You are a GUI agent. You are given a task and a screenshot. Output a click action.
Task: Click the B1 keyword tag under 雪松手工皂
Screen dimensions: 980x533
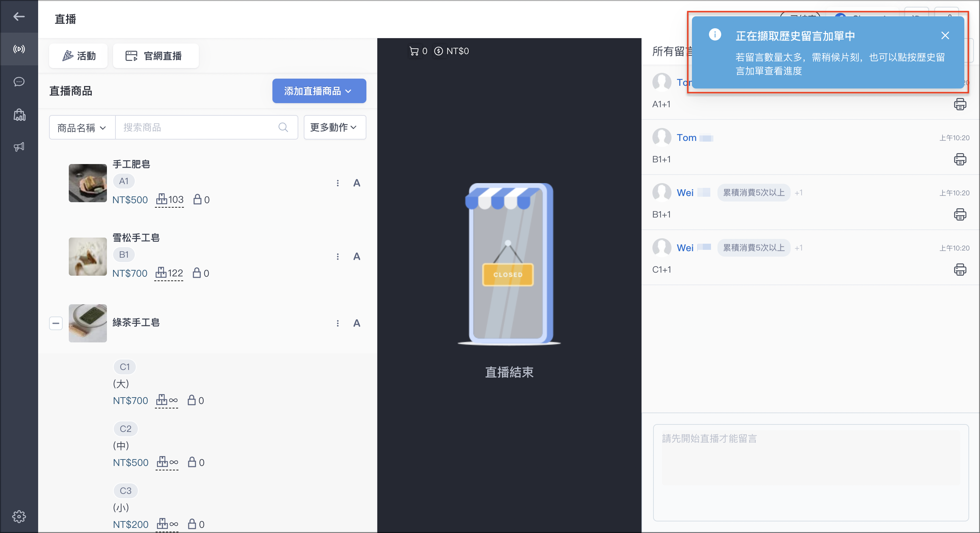point(124,254)
